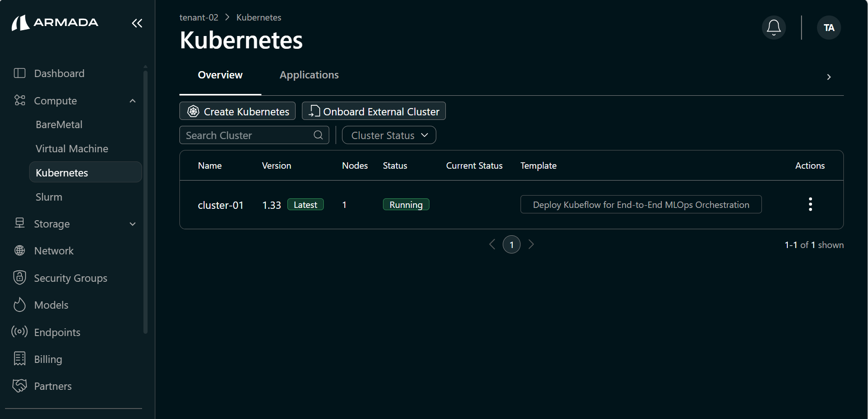
Task: Open Dashboard page label
Action: point(59,73)
